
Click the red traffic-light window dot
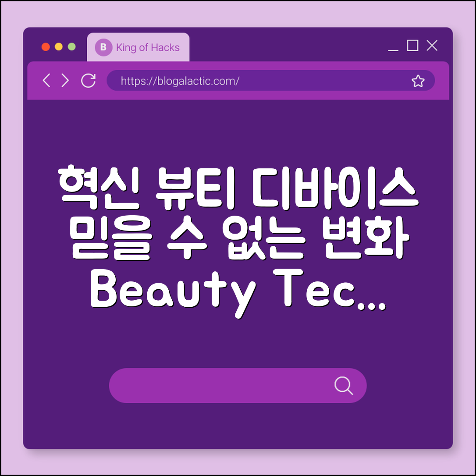(x=46, y=46)
